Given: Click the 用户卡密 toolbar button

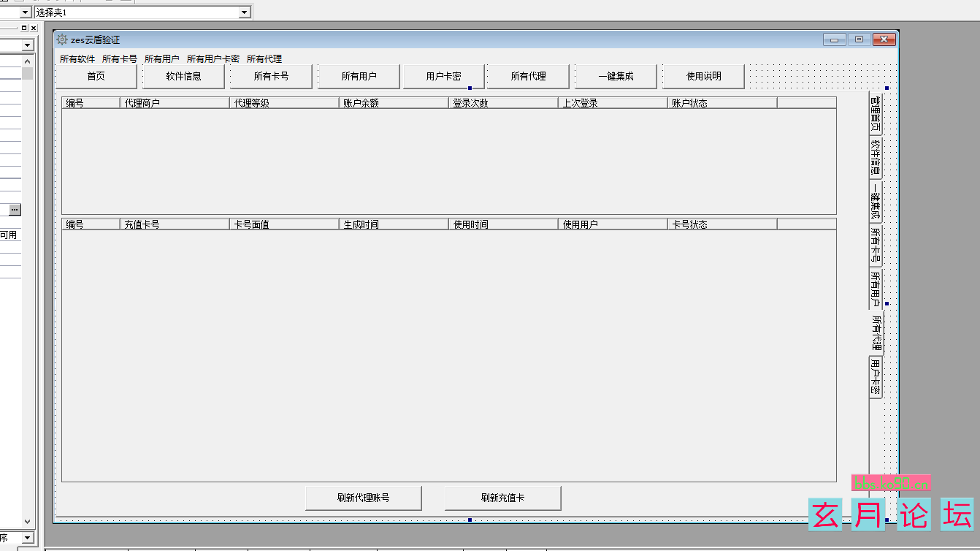Looking at the screenshot, I should tap(444, 76).
